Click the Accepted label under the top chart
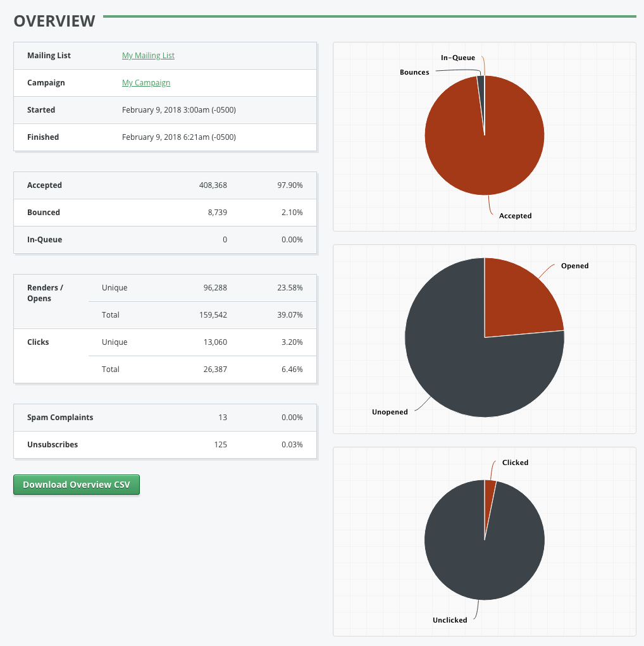Image resolution: width=644 pixels, height=646 pixels. point(515,216)
